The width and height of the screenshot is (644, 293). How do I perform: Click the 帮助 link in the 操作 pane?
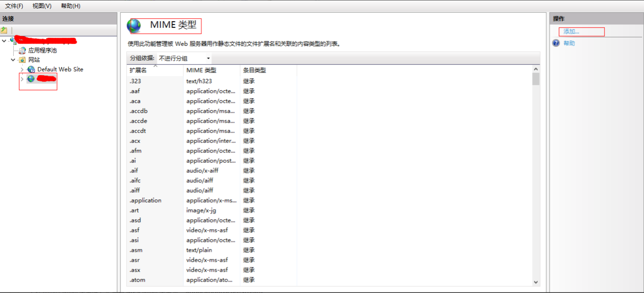[569, 44]
